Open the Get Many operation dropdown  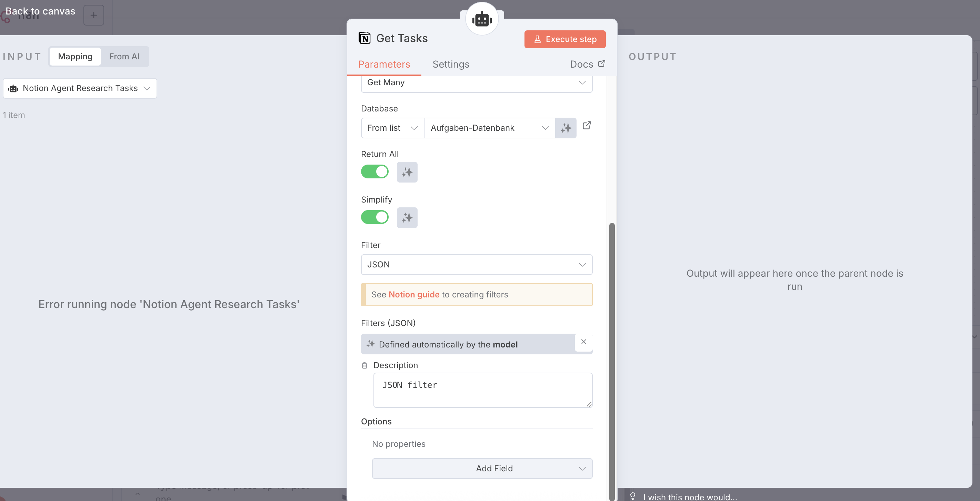[476, 82]
